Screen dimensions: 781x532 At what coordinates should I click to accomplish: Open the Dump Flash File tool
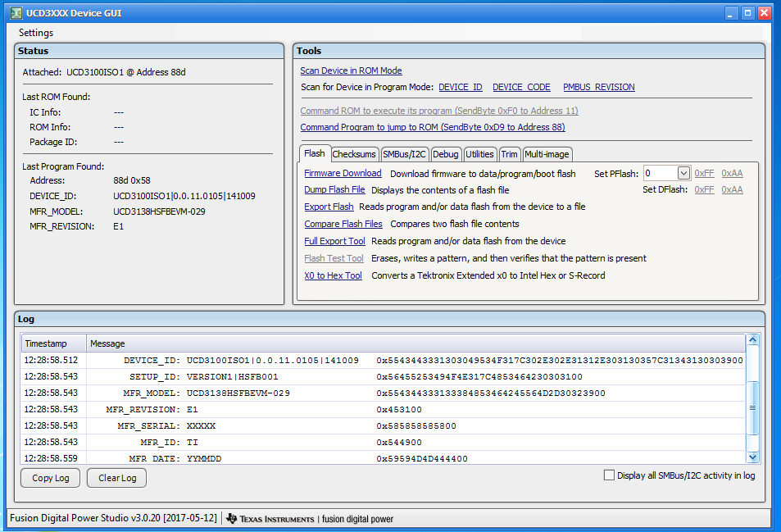334,190
